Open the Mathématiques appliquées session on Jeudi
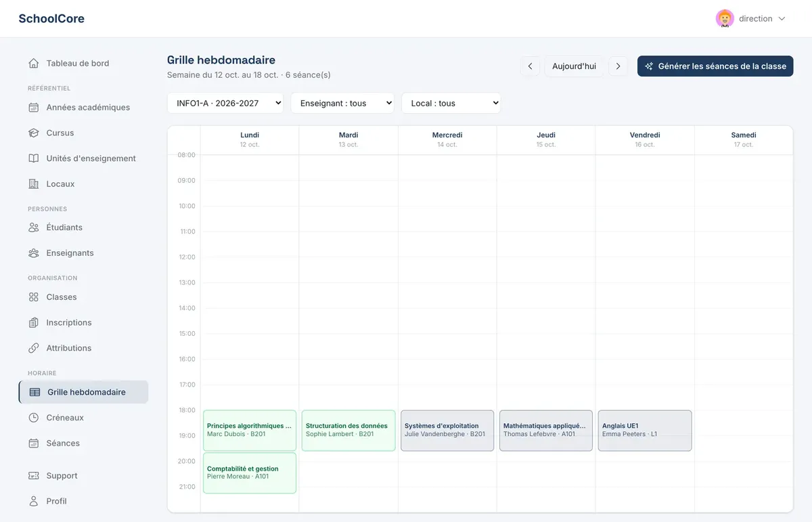Viewport: 812px width, 522px height. tap(546, 431)
